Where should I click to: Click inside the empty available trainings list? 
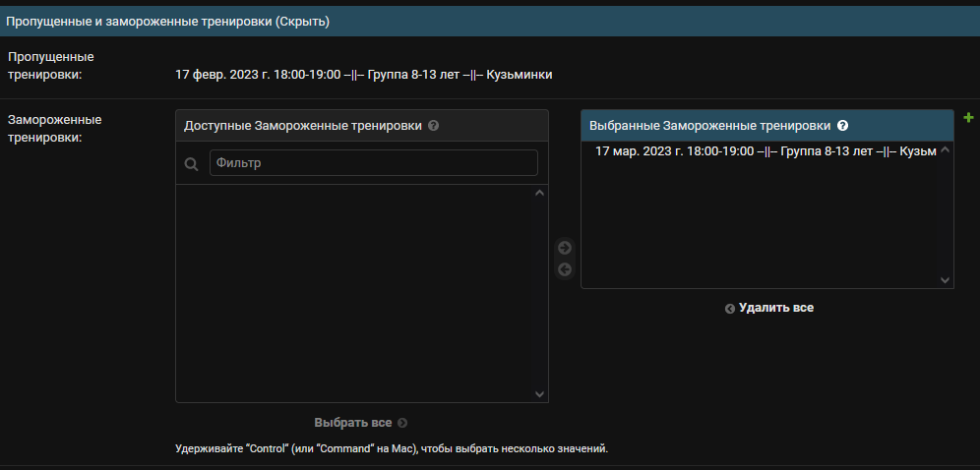(x=354, y=293)
